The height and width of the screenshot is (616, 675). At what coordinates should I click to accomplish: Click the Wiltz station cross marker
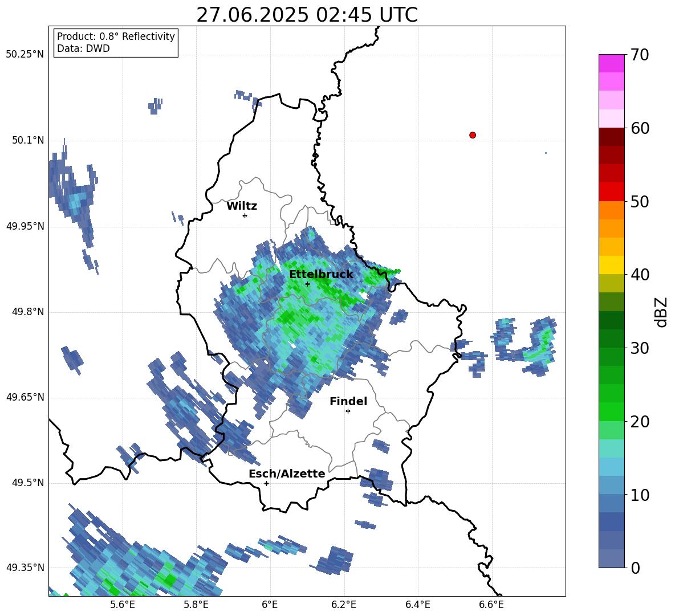[x=245, y=215]
